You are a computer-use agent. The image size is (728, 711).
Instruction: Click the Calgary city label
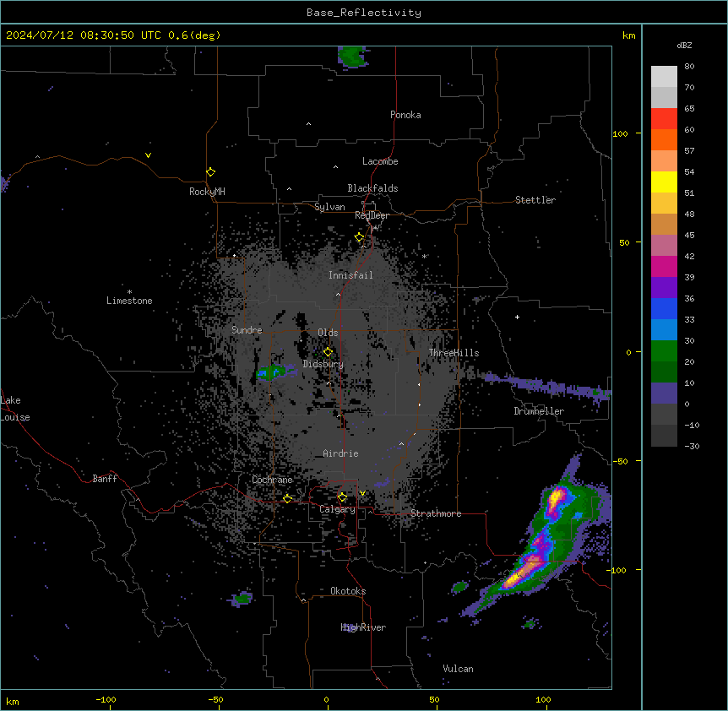click(337, 509)
